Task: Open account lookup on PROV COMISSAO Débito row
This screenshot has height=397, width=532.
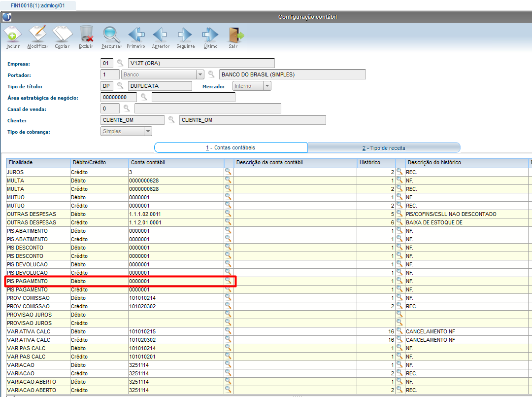Action: 229,298
